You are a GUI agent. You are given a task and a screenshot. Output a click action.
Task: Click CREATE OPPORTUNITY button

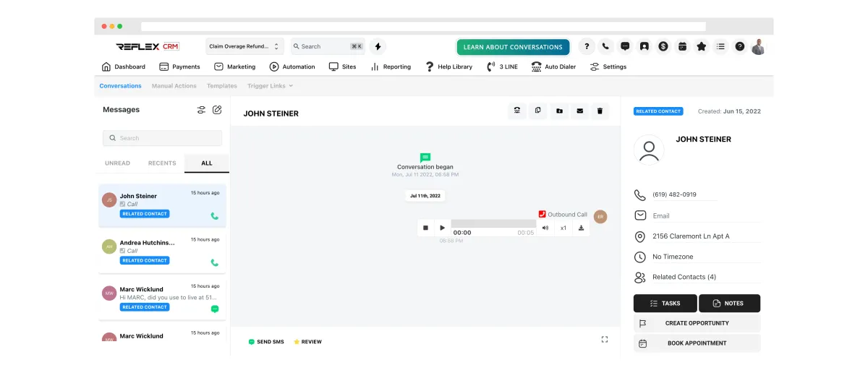(x=697, y=323)
